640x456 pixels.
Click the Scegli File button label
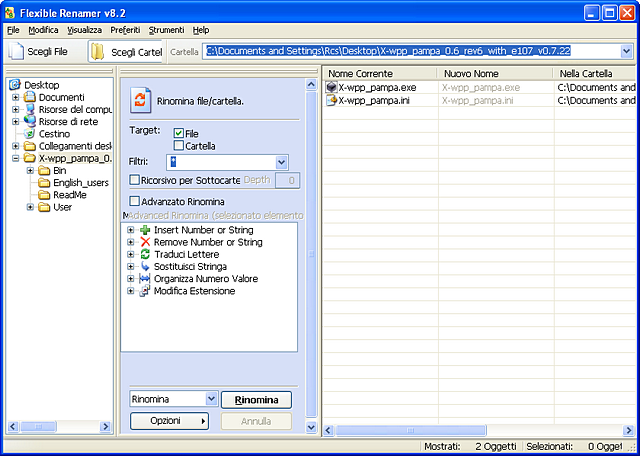pyautogui.click(x=47, y=52)
